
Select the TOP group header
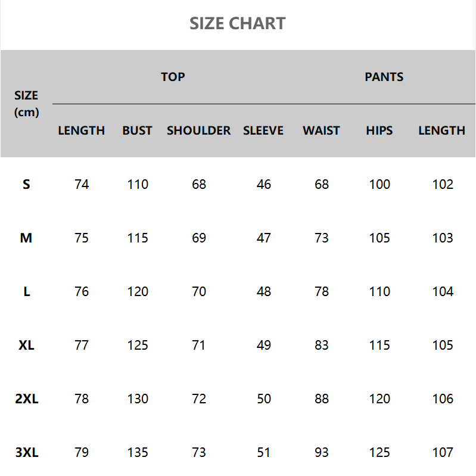(173, 77)
